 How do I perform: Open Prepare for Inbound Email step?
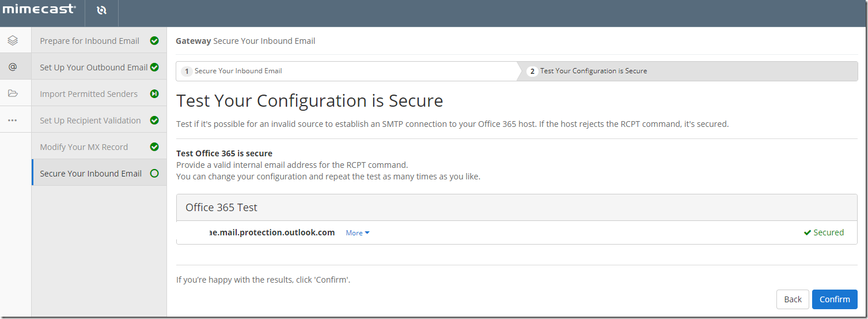(99, 40)
